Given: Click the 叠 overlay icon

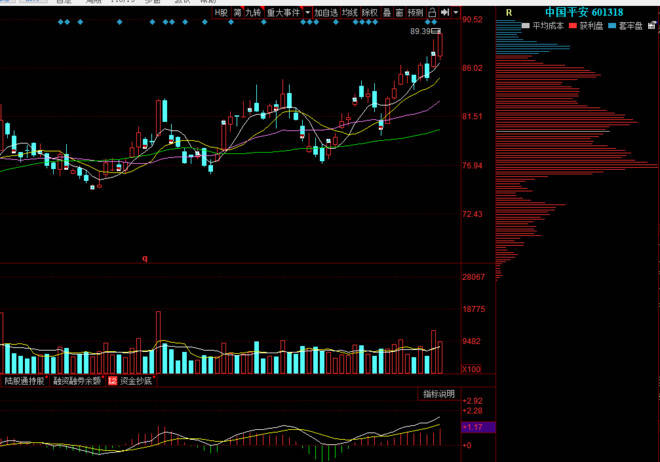Looking at the screenshot, I should [387, 12].
